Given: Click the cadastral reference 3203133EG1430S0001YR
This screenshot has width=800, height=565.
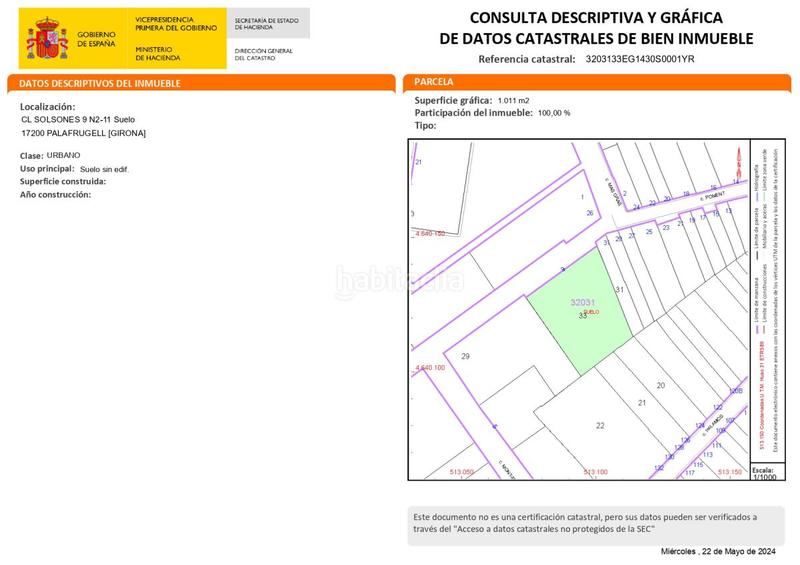Looking at the screenshot, I should (x=639, y=59).
